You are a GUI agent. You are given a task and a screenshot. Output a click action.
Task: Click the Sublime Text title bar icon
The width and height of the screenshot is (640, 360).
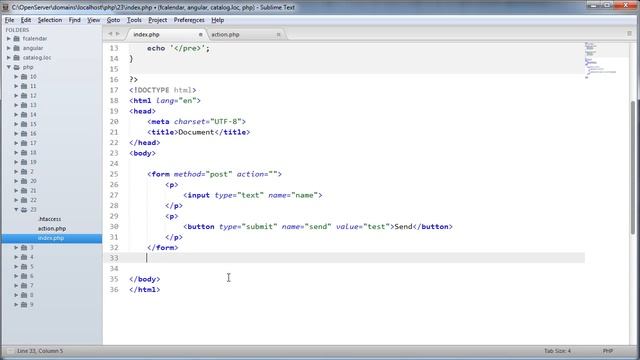[5, 7]
